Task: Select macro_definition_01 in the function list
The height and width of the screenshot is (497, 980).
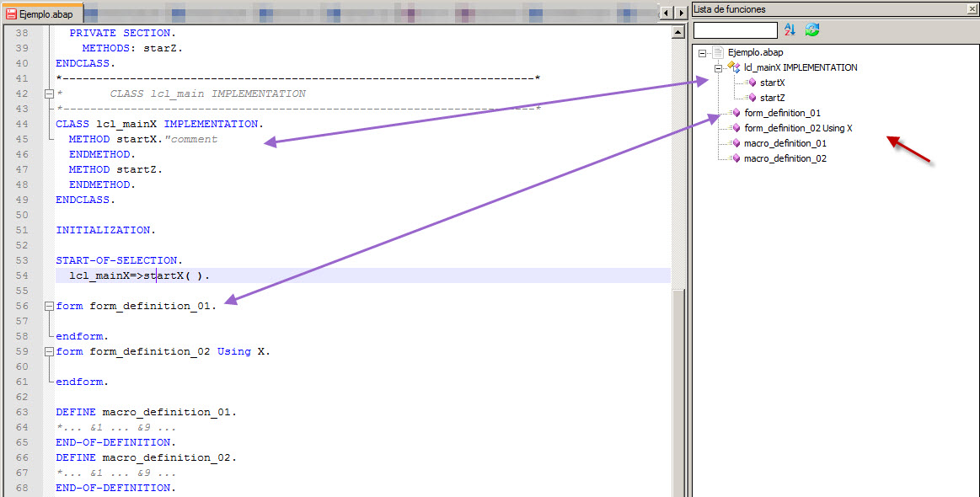Action: (x=785, y=143)
